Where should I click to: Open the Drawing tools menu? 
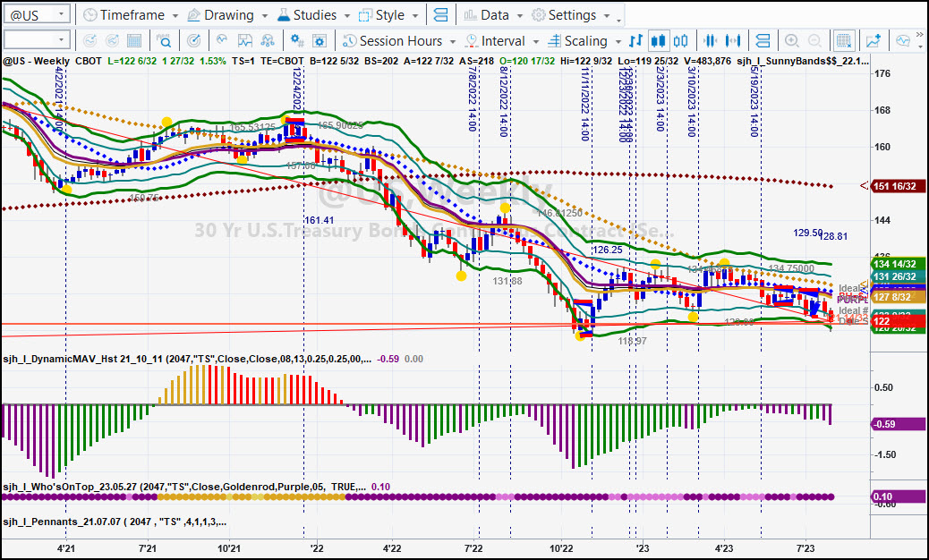(222, 15)
